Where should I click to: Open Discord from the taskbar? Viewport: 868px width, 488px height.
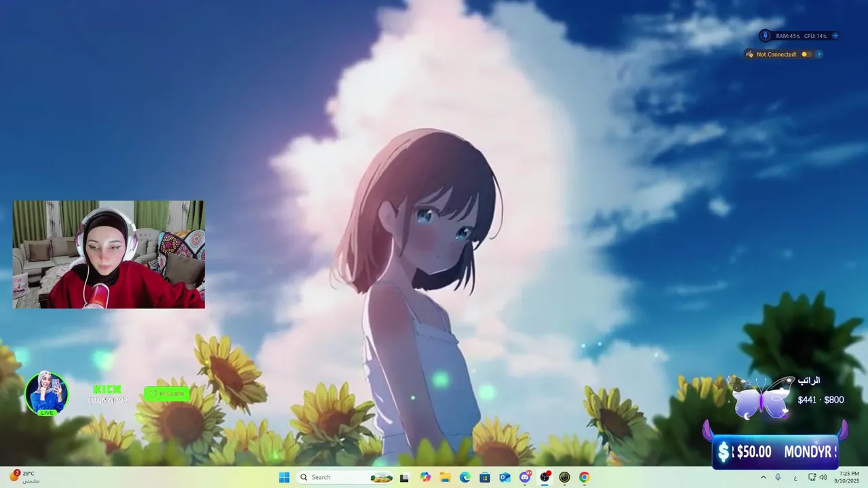525,477
